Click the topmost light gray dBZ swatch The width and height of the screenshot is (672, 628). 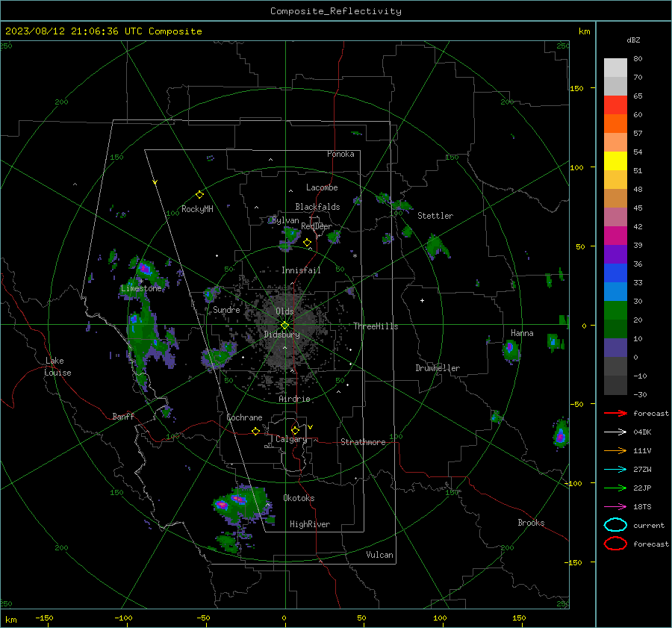(x=615, y=68)
